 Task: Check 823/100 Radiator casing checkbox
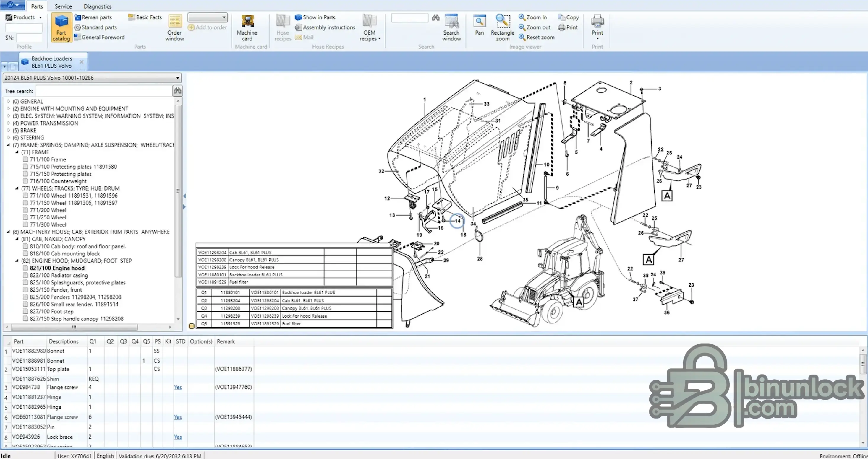pyautogui.click(x=25, y=275)
